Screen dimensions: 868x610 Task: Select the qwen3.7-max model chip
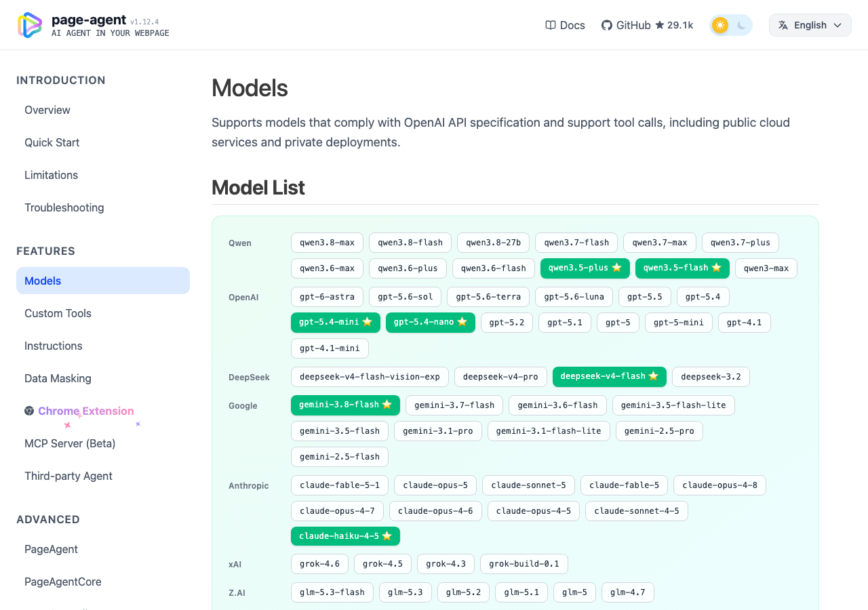pyautogui.click(x=660, y=243)
